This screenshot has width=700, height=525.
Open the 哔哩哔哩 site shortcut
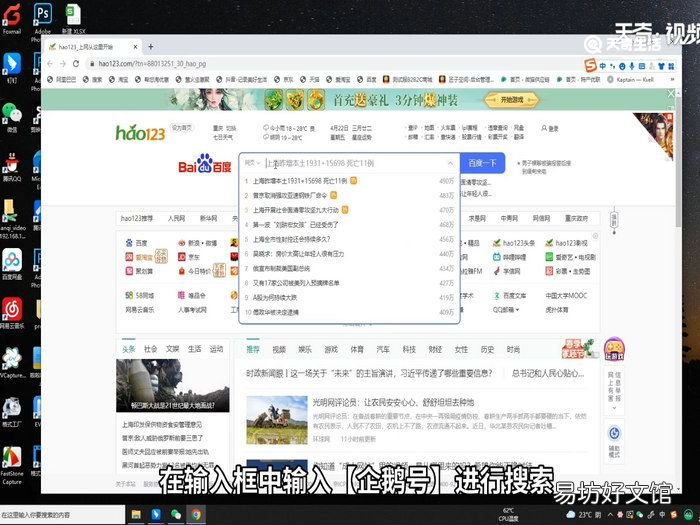click(509, 257)
